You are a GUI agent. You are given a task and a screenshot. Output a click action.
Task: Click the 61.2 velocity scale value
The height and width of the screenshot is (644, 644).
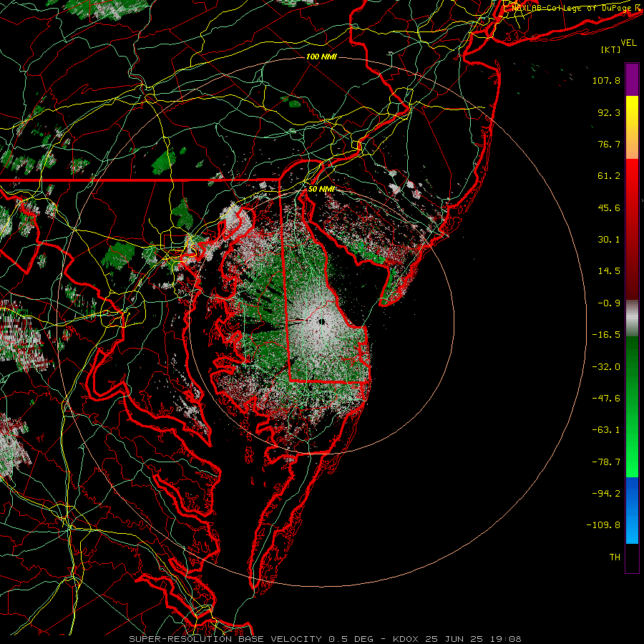tap(609, 176)
